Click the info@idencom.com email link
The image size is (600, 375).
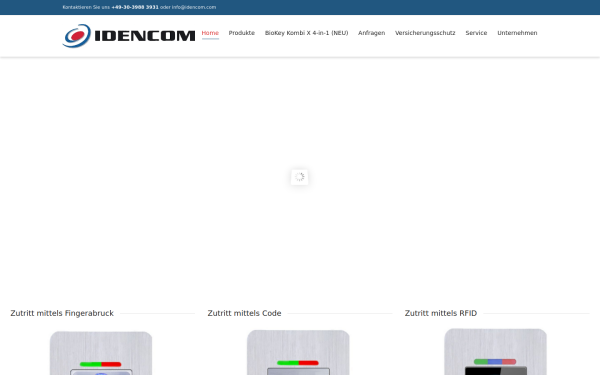[x=194, y=7]
